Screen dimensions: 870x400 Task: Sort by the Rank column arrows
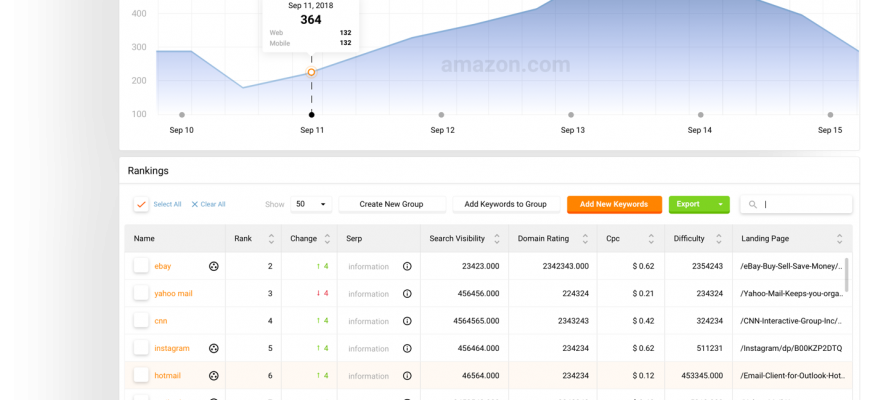click(269, 239)
